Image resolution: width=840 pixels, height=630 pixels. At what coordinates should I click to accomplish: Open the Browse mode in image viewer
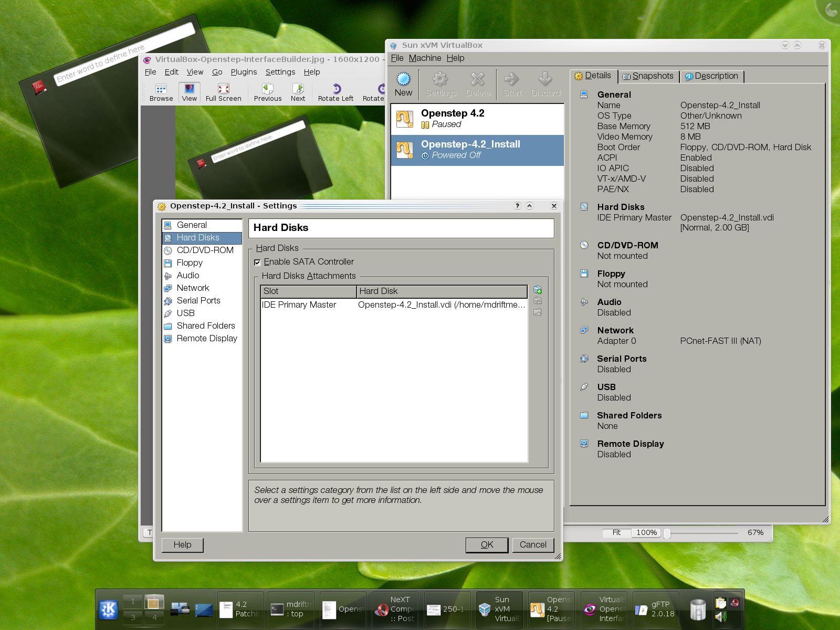click(x=161, y=92)
